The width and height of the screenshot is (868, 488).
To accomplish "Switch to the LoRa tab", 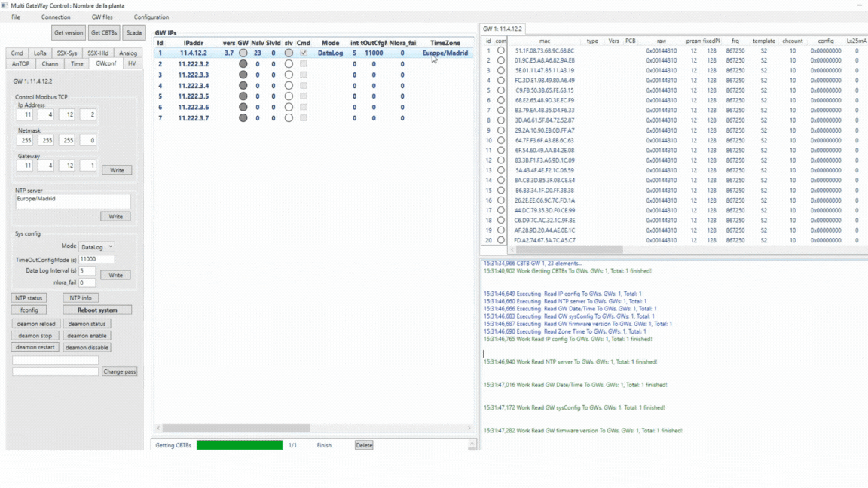I will (x=40, y=53).
